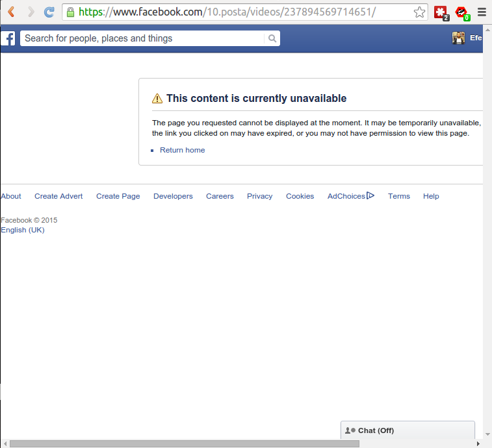Viewport: 492px width, 448px height.
Task: Click the horizontal scrollbar left arrow
Action: point(5,443)
